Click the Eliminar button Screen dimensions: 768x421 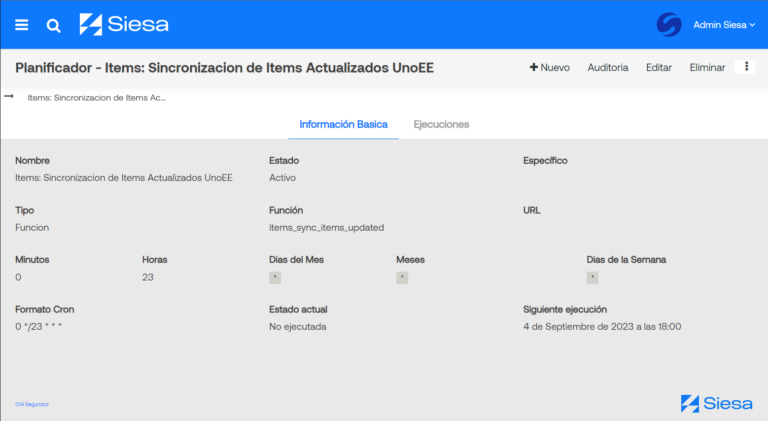[x=707, y=68]
